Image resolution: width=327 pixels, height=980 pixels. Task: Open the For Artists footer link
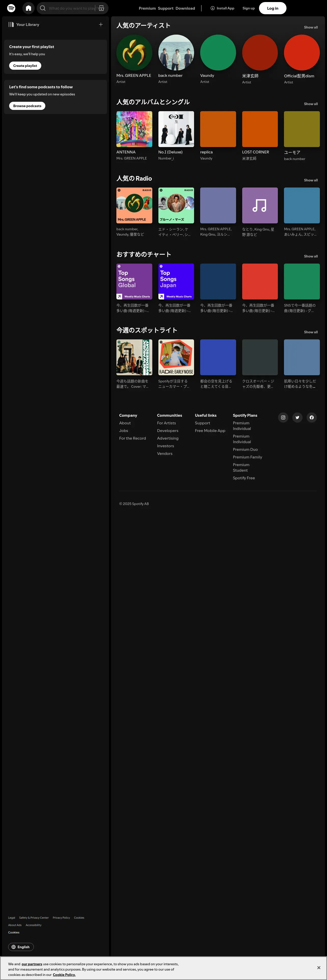point(166,423)
